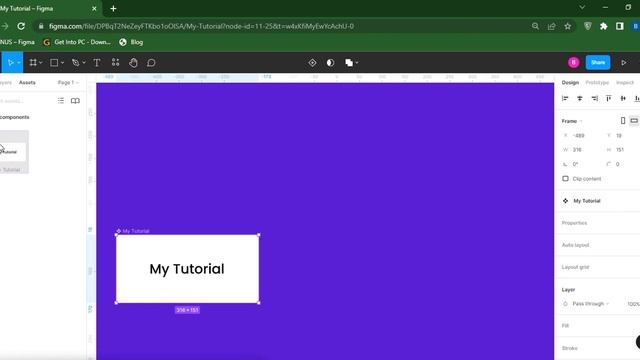
Task: Select the Pen tool
Action: pos(76,62)
